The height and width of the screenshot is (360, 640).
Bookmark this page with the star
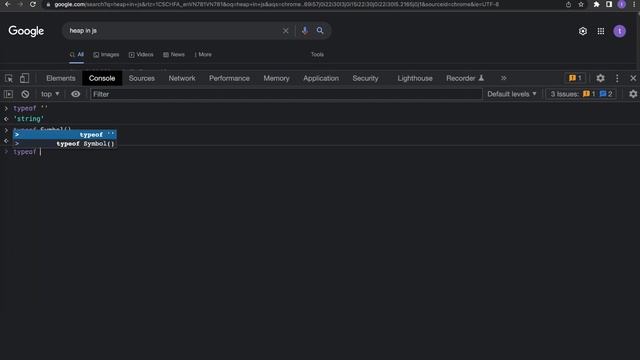point(581,4)
